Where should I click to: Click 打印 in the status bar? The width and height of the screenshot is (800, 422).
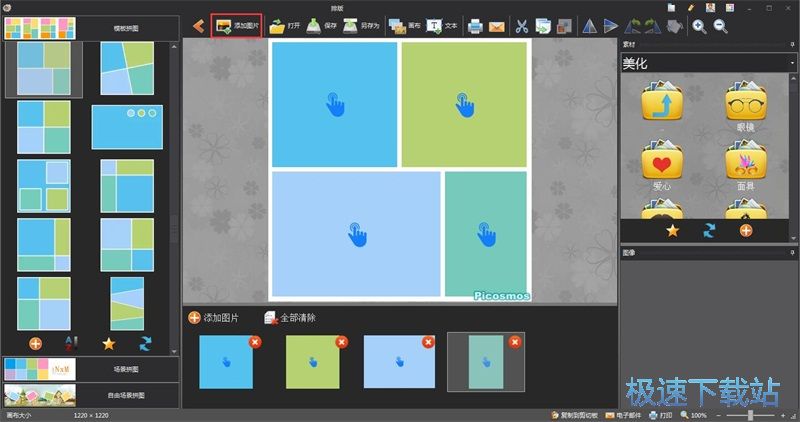coord(660,415)
